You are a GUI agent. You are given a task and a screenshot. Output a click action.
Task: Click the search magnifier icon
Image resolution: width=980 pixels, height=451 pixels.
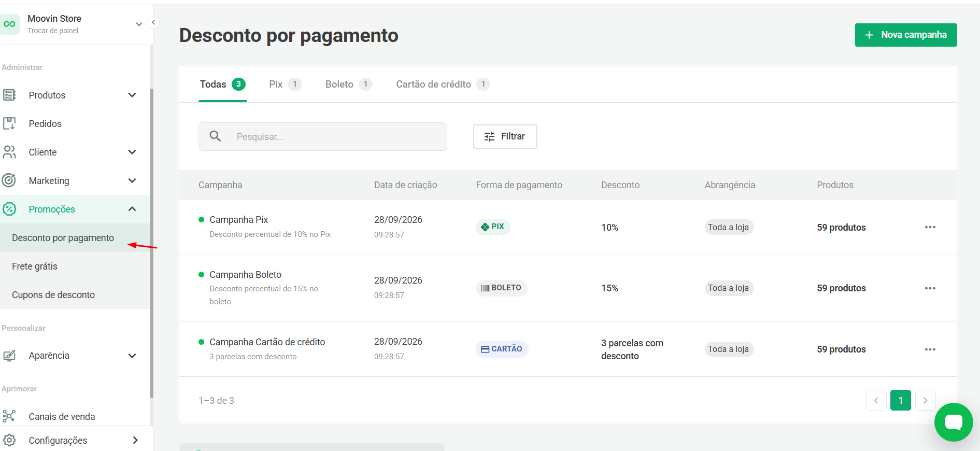215,136
